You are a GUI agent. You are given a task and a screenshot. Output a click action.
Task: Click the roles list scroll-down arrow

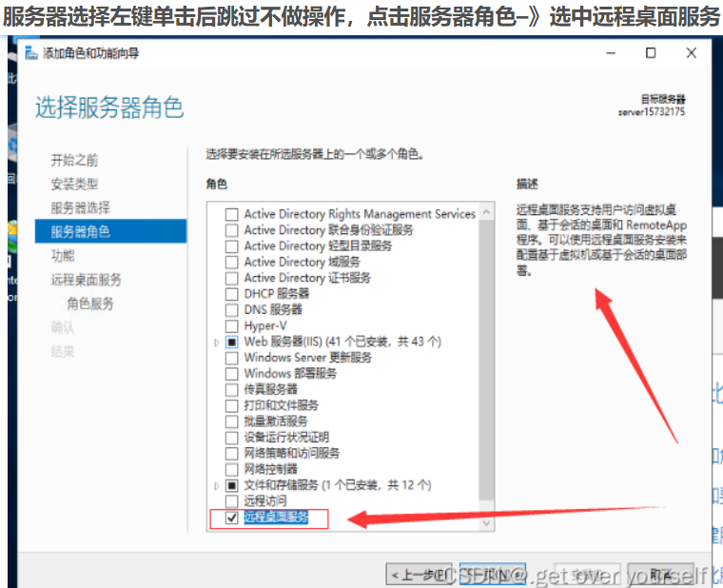[x=486, y=523]
